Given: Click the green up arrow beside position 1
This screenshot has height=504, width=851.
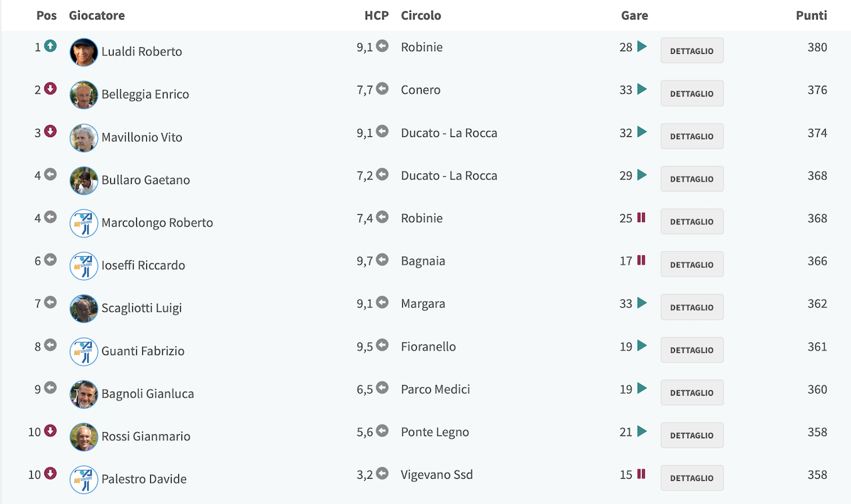Looking at the screenshot, I should pyautogui.click(x=50, y=47).
